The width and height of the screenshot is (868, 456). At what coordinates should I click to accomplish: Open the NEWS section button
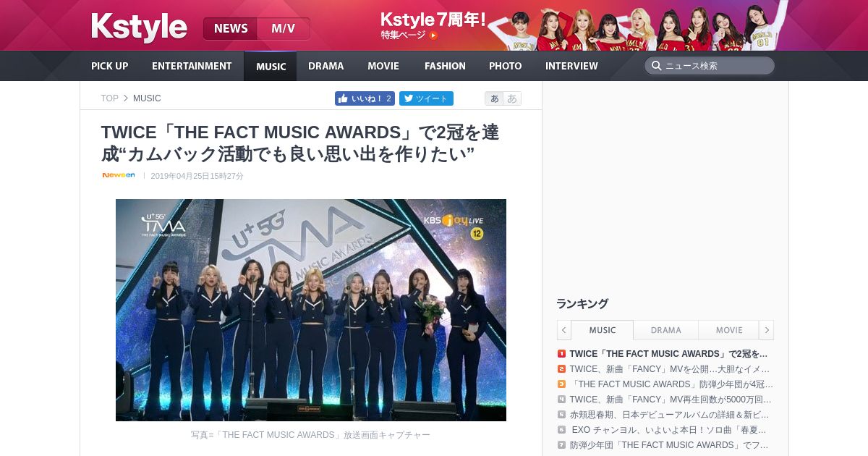[231, 28]
